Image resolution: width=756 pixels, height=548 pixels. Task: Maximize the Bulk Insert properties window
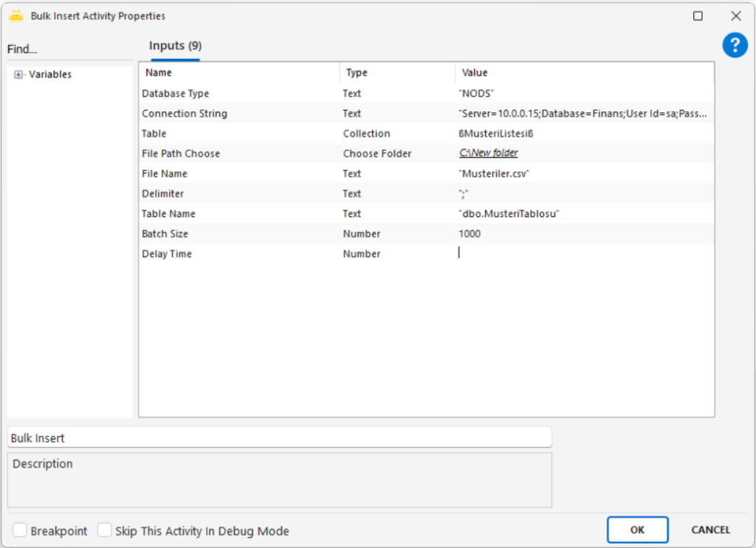(x=698, y=16)
